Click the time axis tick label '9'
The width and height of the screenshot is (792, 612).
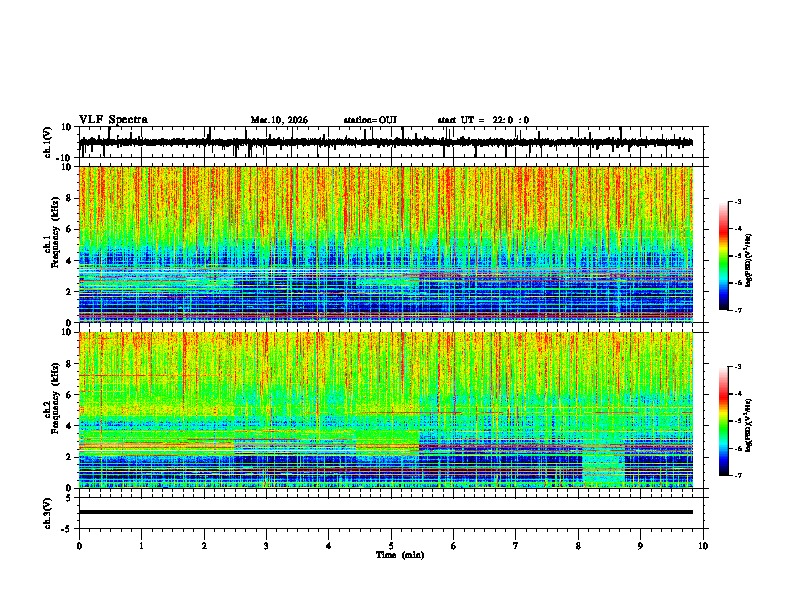click(640, 546)
